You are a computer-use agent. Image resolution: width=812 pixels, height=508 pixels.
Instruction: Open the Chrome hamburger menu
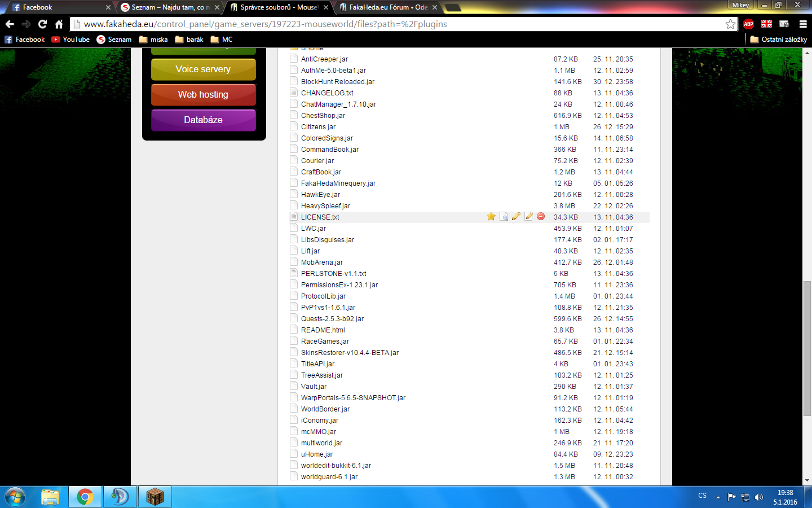click(803, 24)
